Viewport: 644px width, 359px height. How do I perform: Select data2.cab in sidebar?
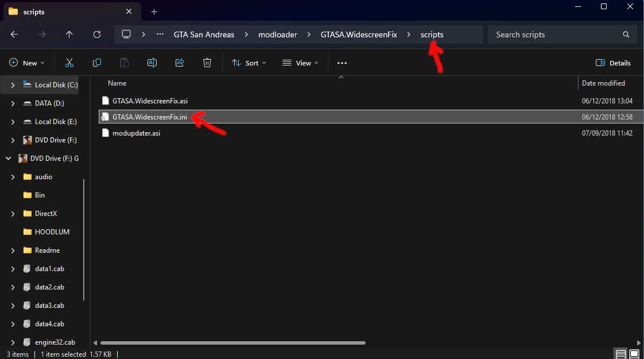[x=50, y=287]
